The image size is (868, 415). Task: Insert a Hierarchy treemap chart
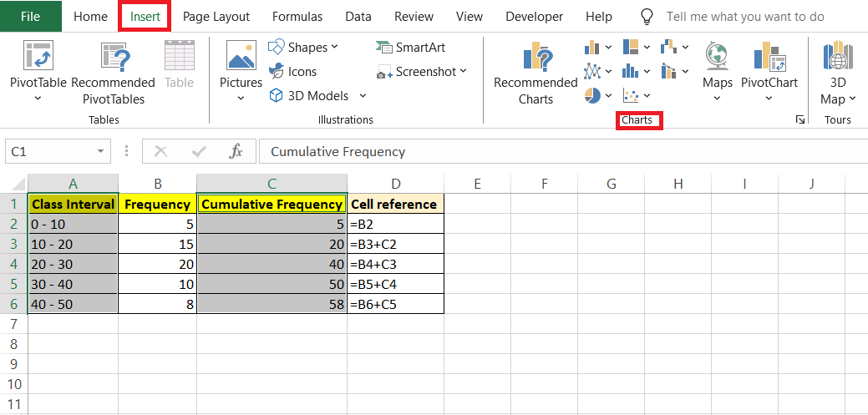[x=631, y=47]
